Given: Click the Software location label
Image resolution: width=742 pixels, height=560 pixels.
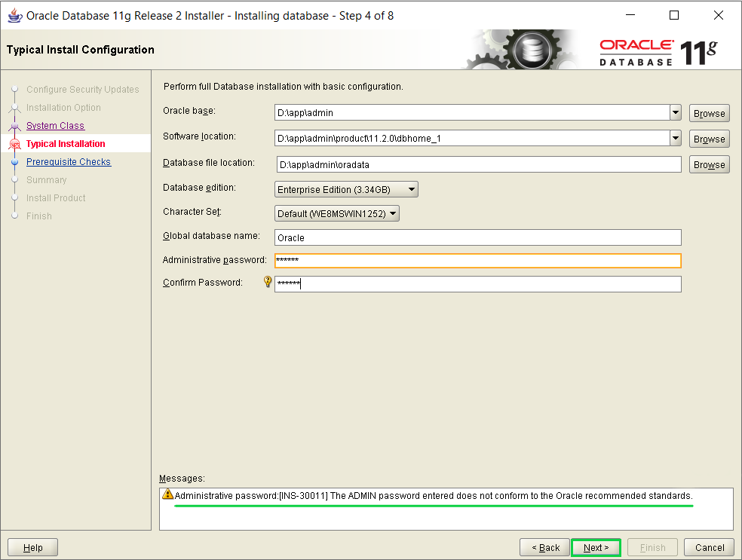Looking at the screenshot, I should coord(199,136).
